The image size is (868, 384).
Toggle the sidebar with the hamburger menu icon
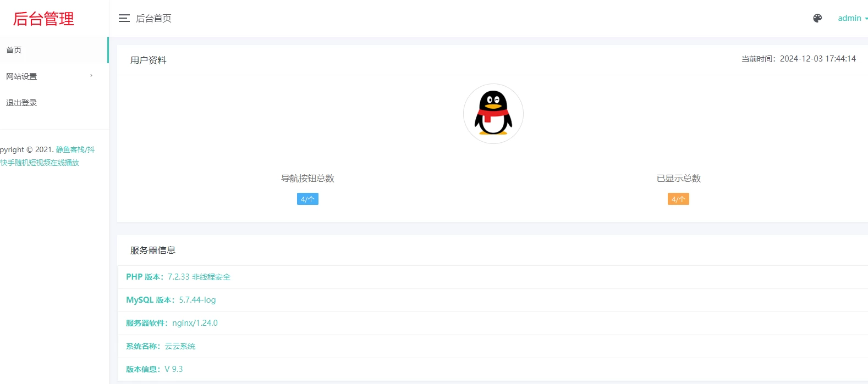(124, 18)
